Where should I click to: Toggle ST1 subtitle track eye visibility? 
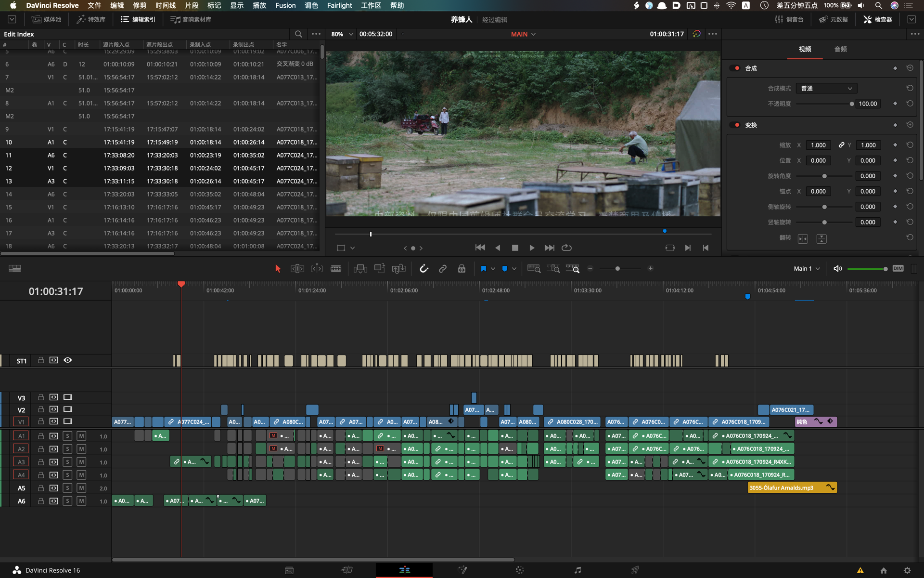[68, 360]
